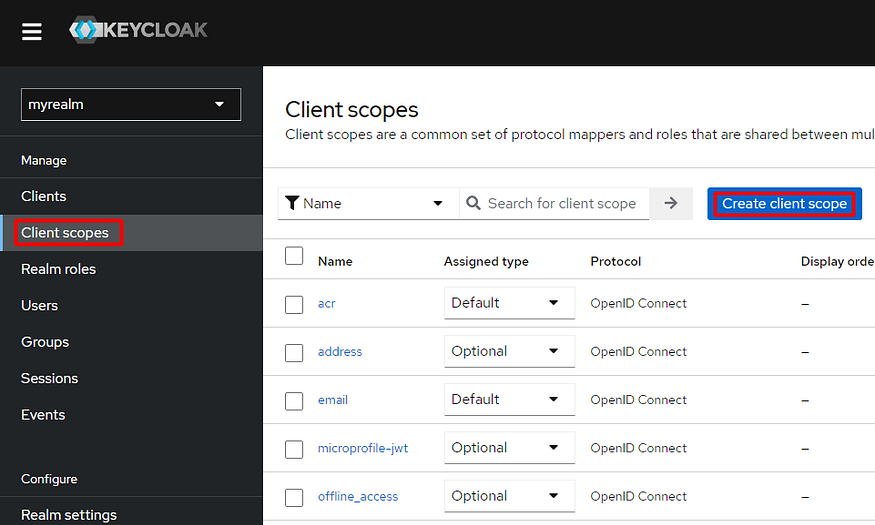Screen dimensions: 875x525
Task: Open Groups in the sidebar
Action: [131, 342]
